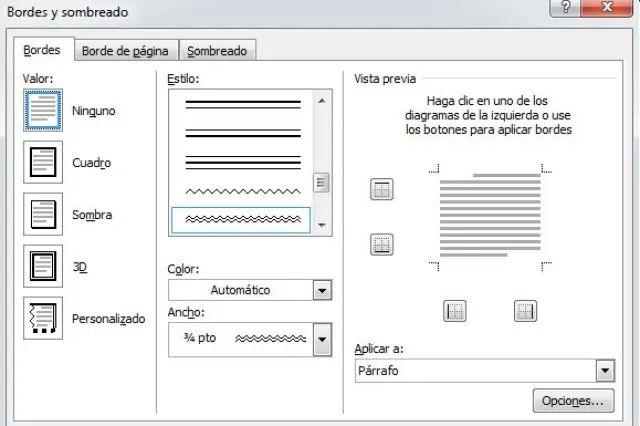Image resolution: width=640 pixels, height=426 pixels.
Task: Toggle the right border button below preview
Action: coord(526,311)
